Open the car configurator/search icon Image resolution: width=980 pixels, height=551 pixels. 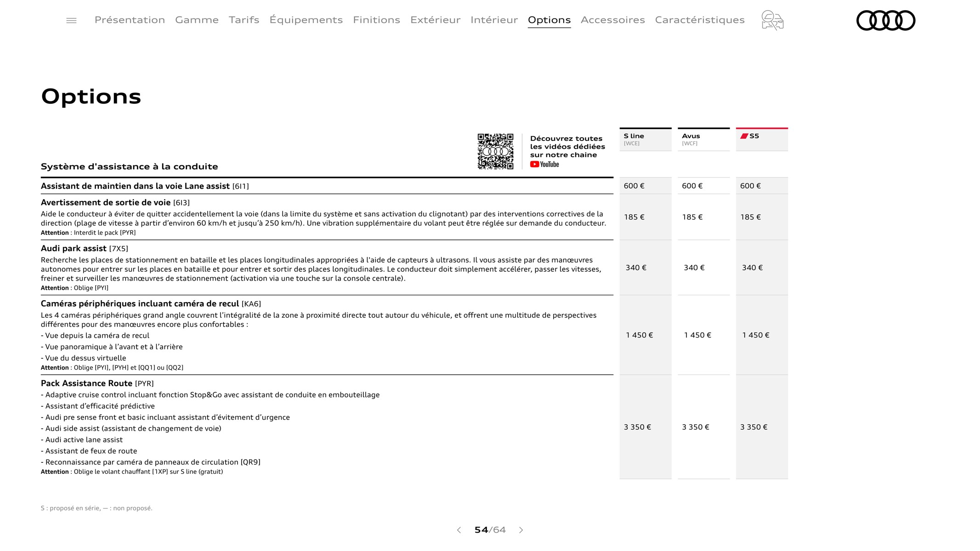coord(772,20)
